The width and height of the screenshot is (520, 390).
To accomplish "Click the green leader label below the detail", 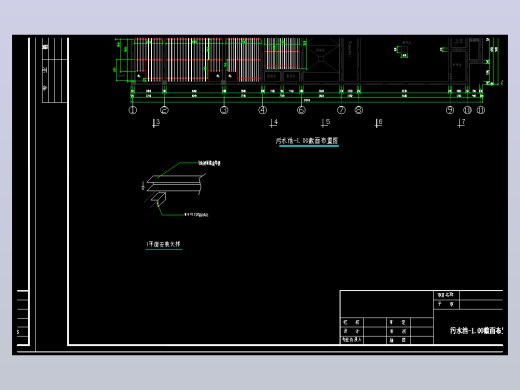I will (x=196, y=215).
